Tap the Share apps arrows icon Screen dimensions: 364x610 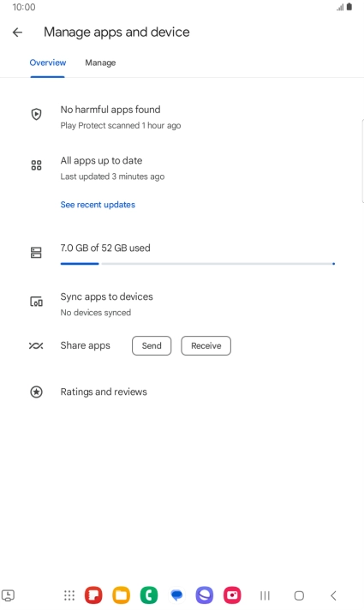(36, 345)
